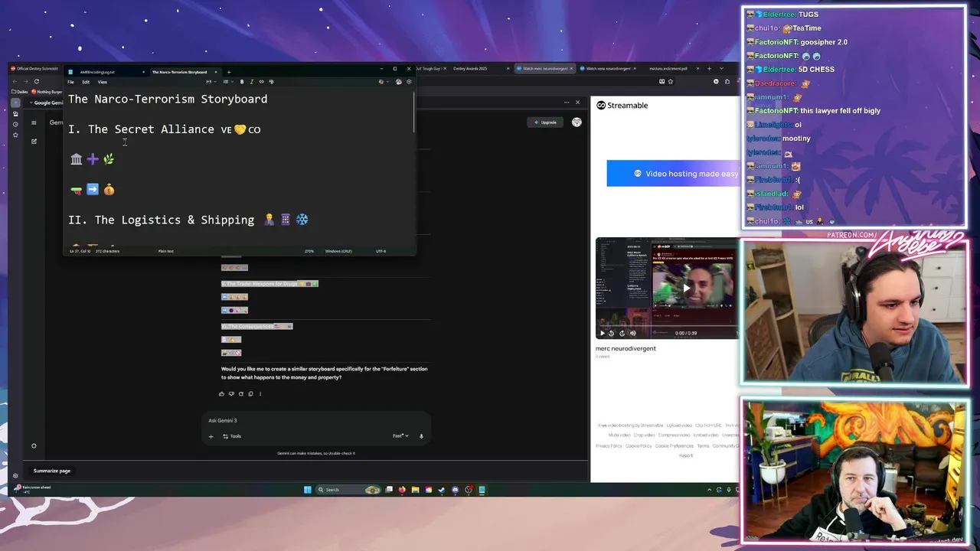Open the Copilot dropdown in Notepad

click(384, 82)
